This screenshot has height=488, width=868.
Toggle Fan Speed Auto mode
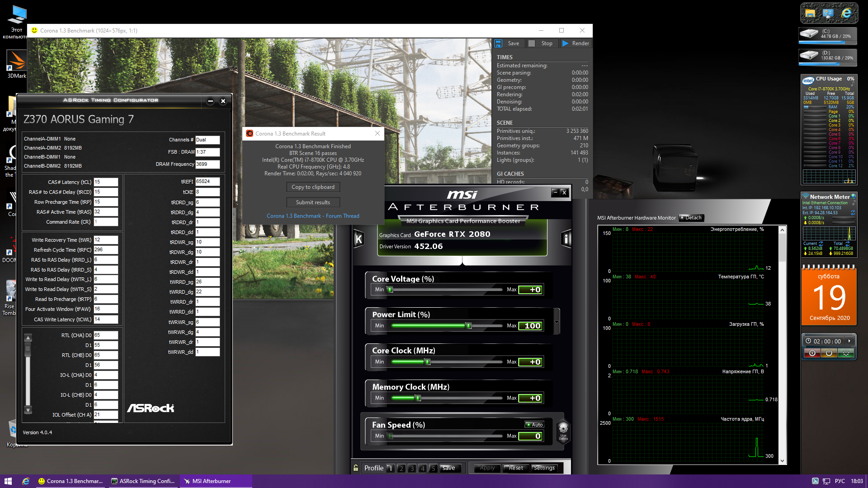coord(534,425)
